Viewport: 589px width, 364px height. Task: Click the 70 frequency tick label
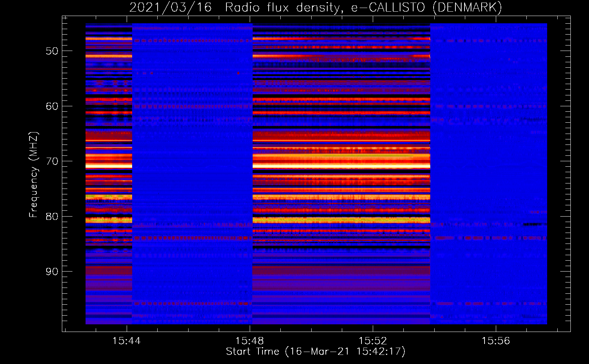click(52, 161)
